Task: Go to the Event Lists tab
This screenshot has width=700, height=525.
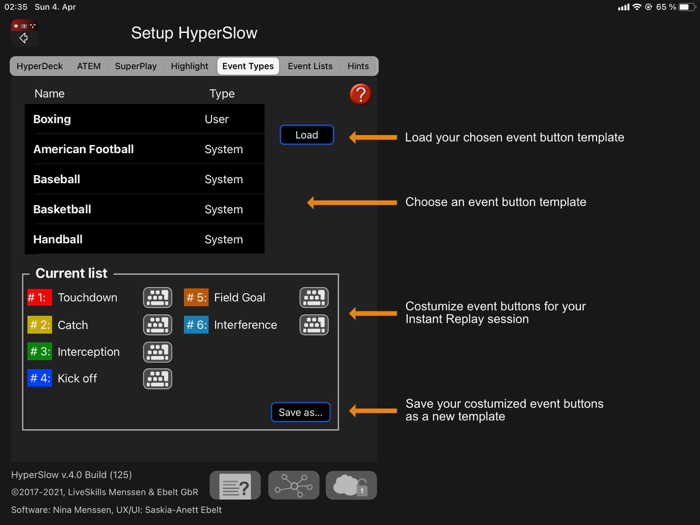Action: (310, 66)
